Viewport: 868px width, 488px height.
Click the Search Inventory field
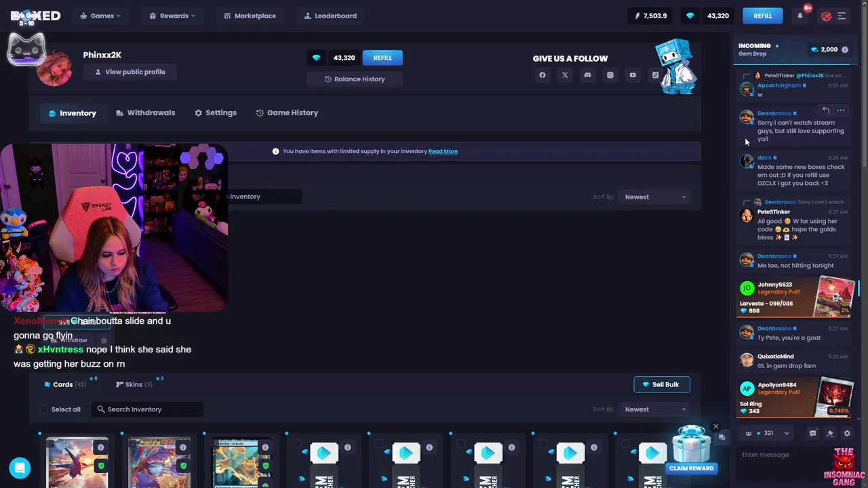click(146, 409)
